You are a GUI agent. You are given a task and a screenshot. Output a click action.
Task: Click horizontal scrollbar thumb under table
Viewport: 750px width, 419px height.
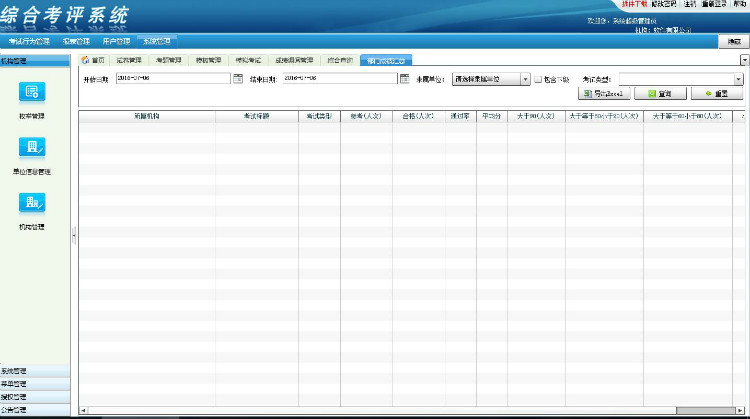tap(706, 410)
